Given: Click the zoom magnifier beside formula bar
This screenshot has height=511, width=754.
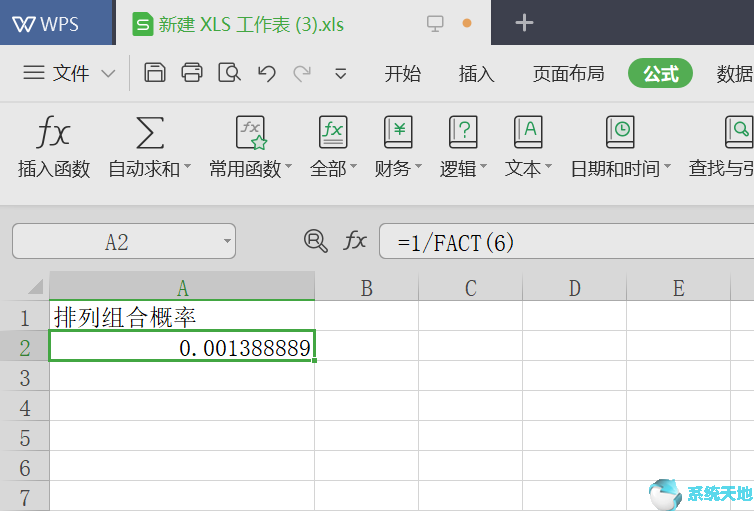Looking at the screenshot, I should point(316,240).
